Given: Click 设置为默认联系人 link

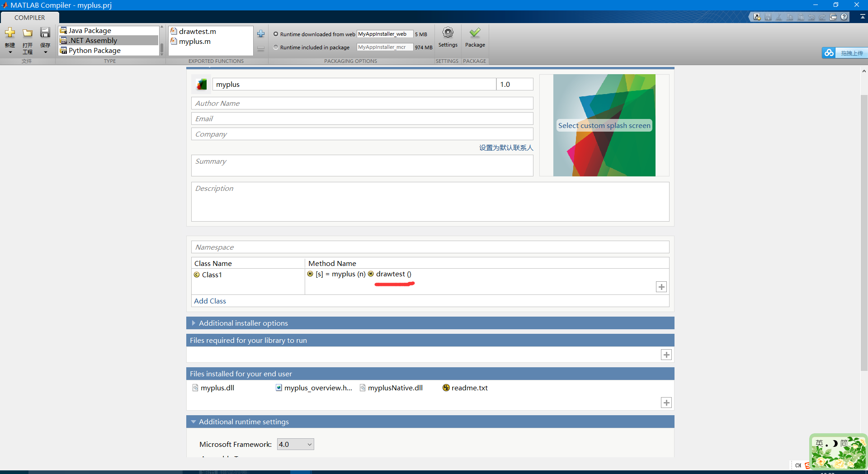Looking at the screenshot, I should coord(506,148).
